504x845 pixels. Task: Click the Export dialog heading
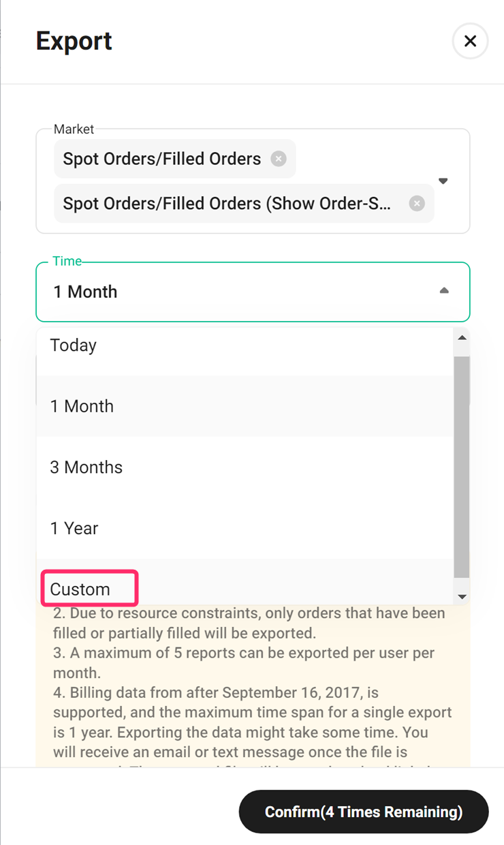[74, 41]
